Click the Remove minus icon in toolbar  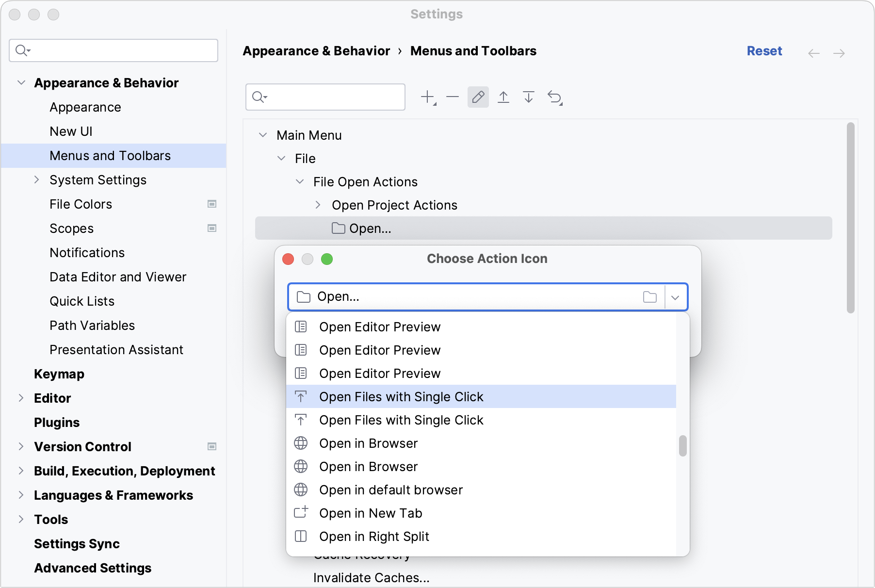453,97
